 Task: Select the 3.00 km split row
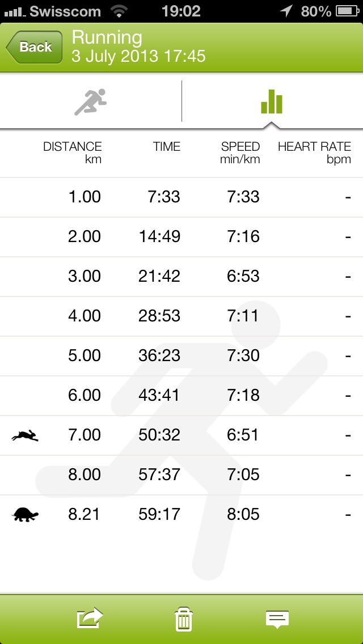(x=181, y=277)
